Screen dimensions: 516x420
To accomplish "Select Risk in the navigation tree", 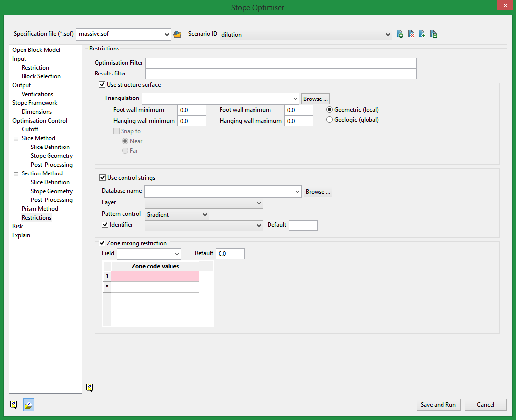I will coord(18,226).
